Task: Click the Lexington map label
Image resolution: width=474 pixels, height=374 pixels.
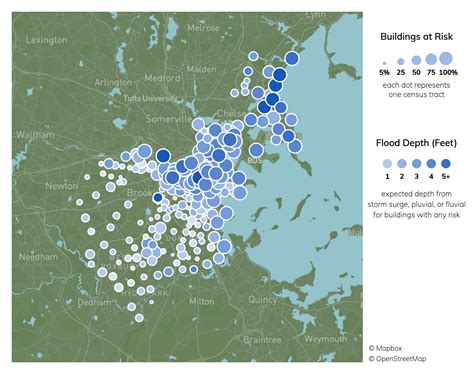Action: [46, 40]
